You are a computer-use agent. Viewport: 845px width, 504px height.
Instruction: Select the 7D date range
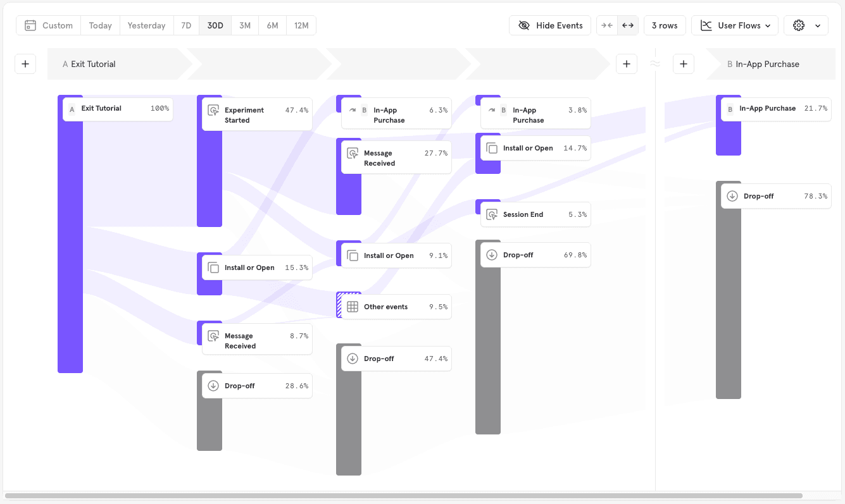[x=186, y=25]
